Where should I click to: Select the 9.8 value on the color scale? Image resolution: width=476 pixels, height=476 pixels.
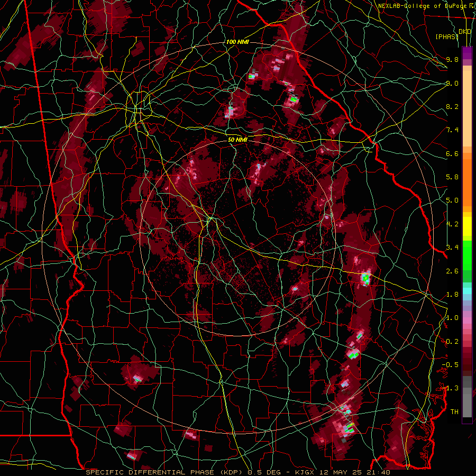(452, 59)
